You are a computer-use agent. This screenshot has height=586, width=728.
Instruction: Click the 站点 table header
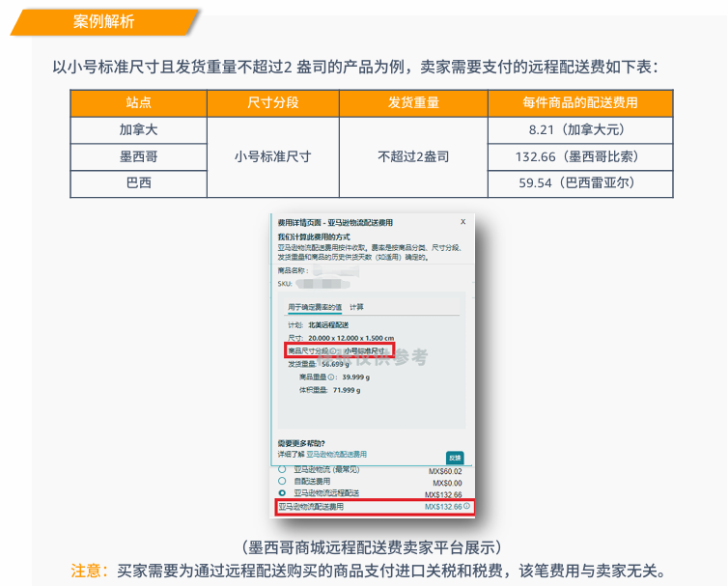click(x=138, y=102)
